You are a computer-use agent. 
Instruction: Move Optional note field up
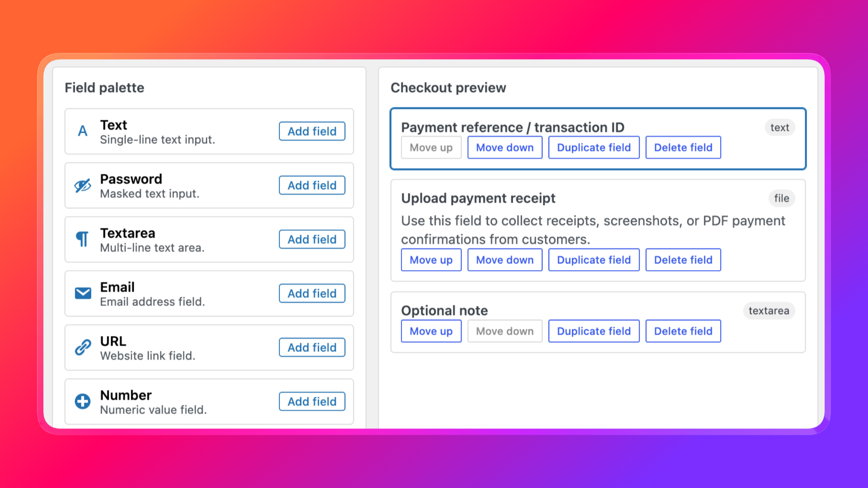(x=431, y=331)
